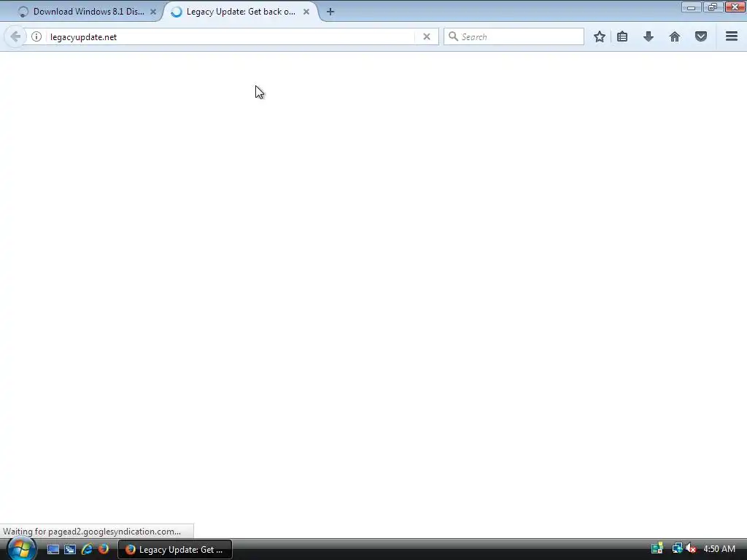
Task: Close the Download Windows 8.1 tab
Action: click(x=153, y=12)
